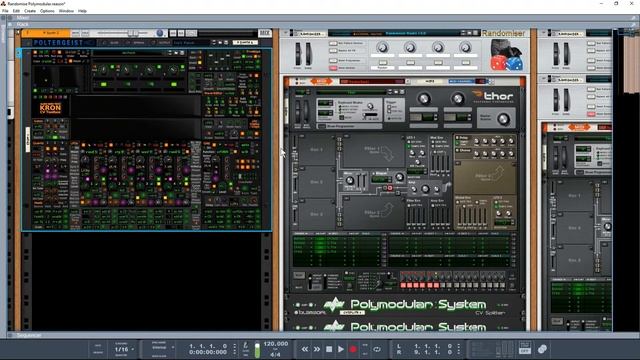Click the 4/4 time signature field

276,354
